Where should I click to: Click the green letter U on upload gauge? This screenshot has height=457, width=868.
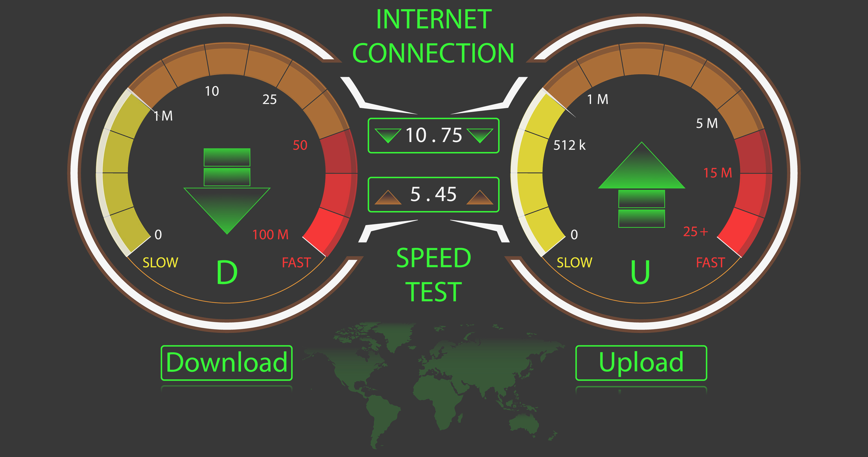640,272
